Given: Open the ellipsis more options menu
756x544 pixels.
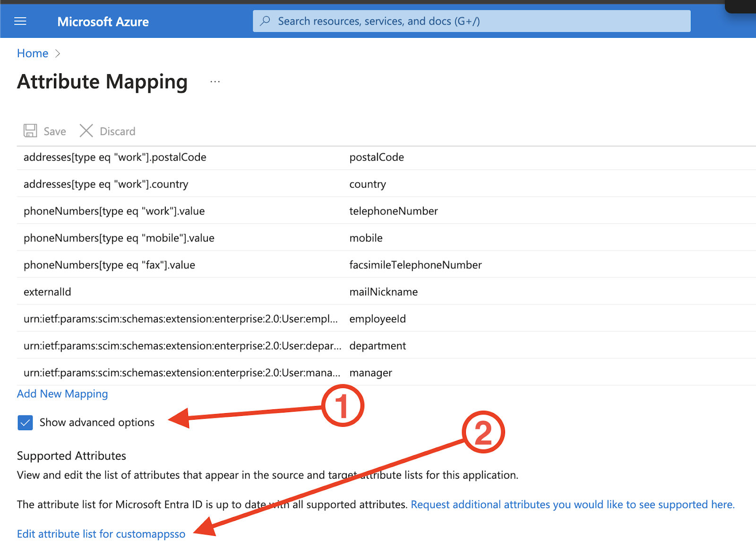Looking at the screenshot, I should point(215,82).
